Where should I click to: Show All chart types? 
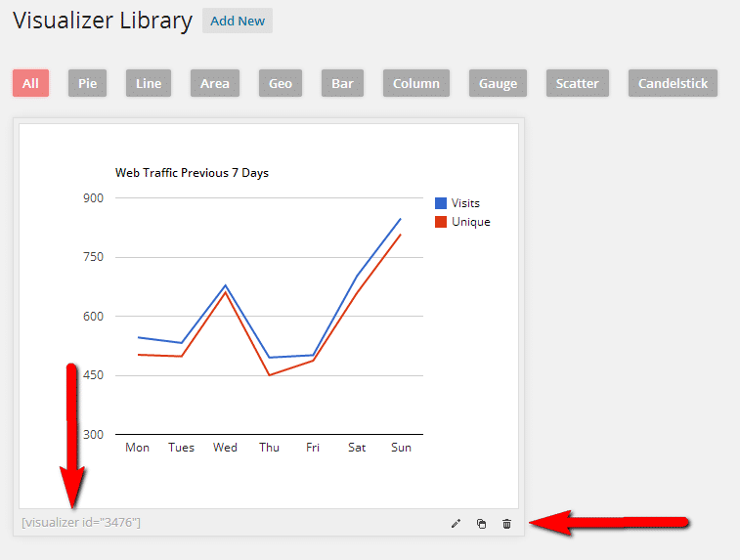[30, 83]
